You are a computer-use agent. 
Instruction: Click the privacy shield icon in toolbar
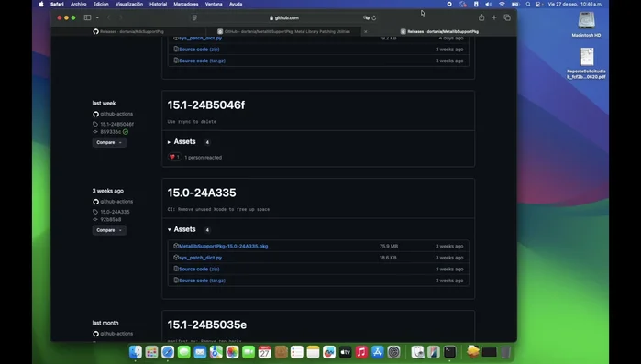click(x=194, y=17)
